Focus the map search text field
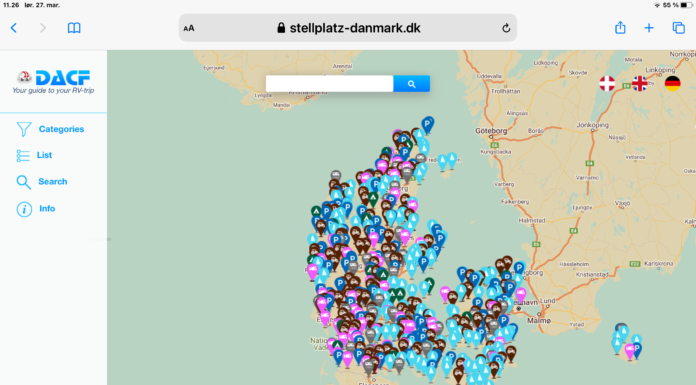The width and height of the screenshot is (696, 385). tap(329, 84)
